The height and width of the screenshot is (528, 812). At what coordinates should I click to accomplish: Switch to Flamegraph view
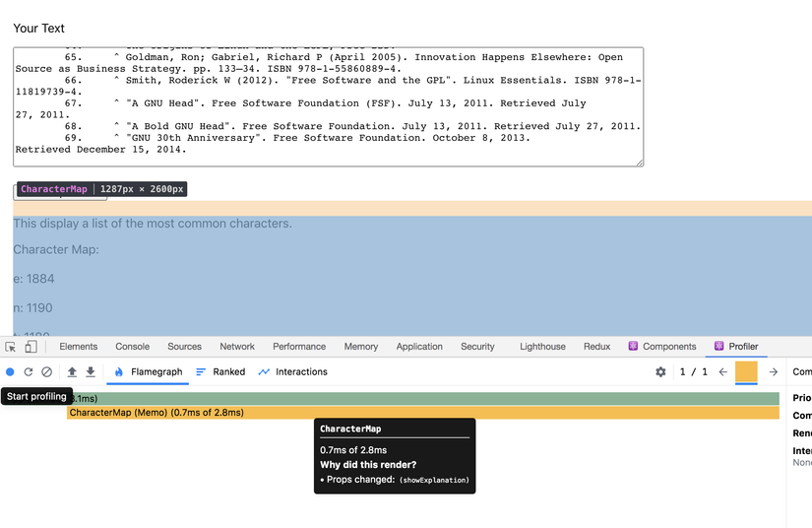coord(148,372)
